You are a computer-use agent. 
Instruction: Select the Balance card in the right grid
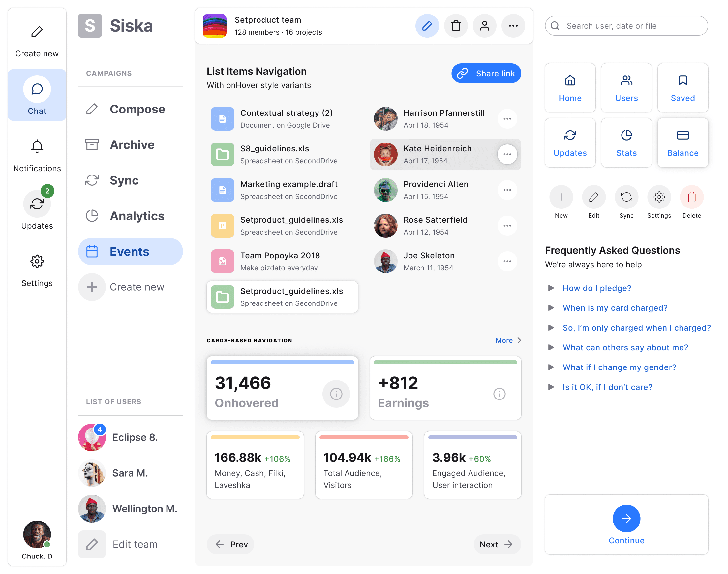(x=682, y=143)
